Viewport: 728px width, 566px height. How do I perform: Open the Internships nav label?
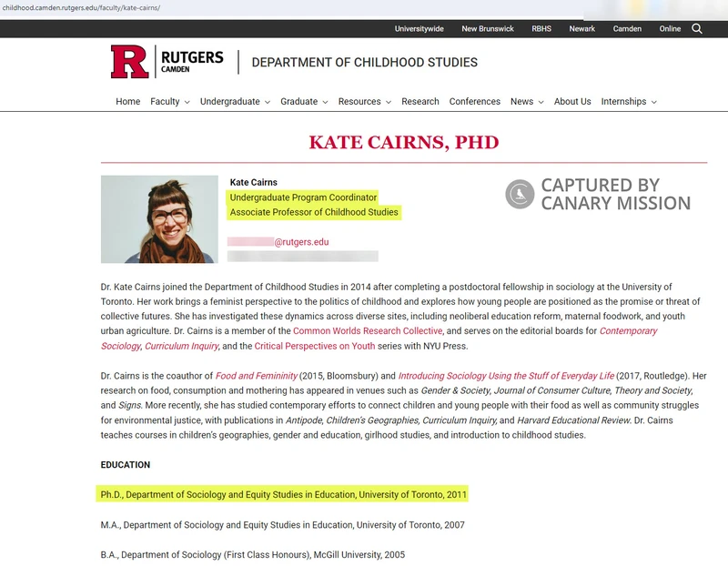tap(623, 101)
